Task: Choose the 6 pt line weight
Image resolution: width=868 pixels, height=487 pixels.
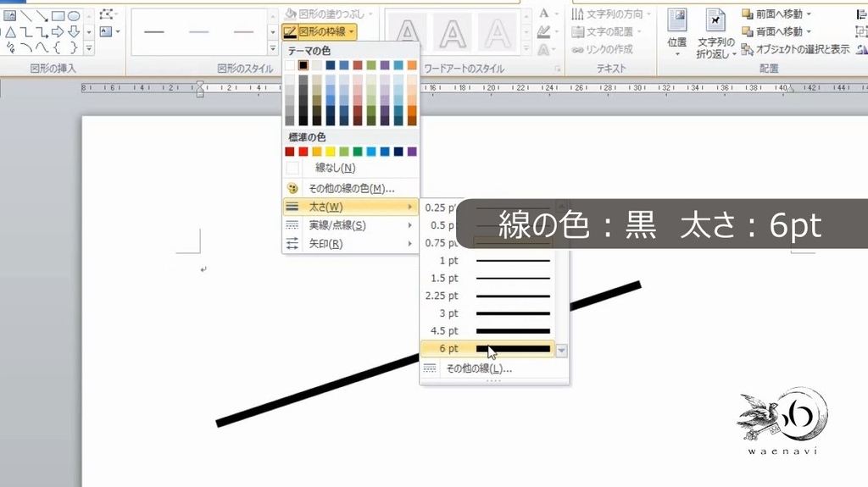Action: pyautogui.click(x=487, y=349)
